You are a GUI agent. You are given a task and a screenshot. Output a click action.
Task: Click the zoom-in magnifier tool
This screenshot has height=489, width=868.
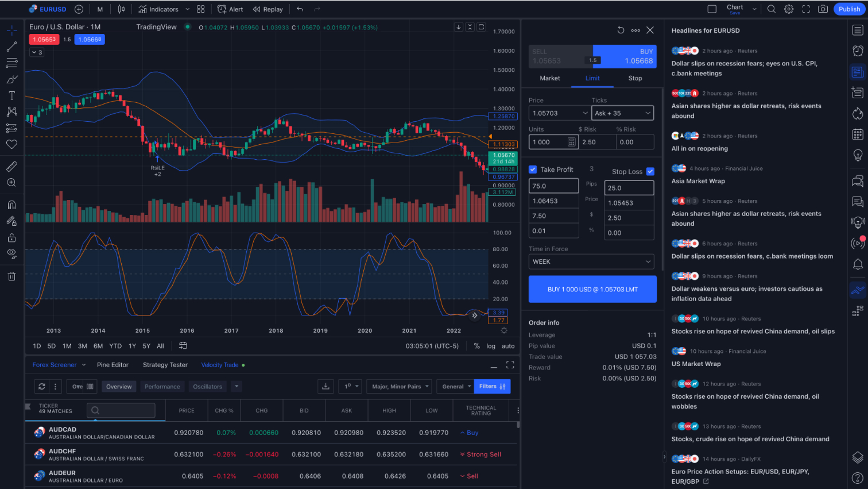[11, 182]
